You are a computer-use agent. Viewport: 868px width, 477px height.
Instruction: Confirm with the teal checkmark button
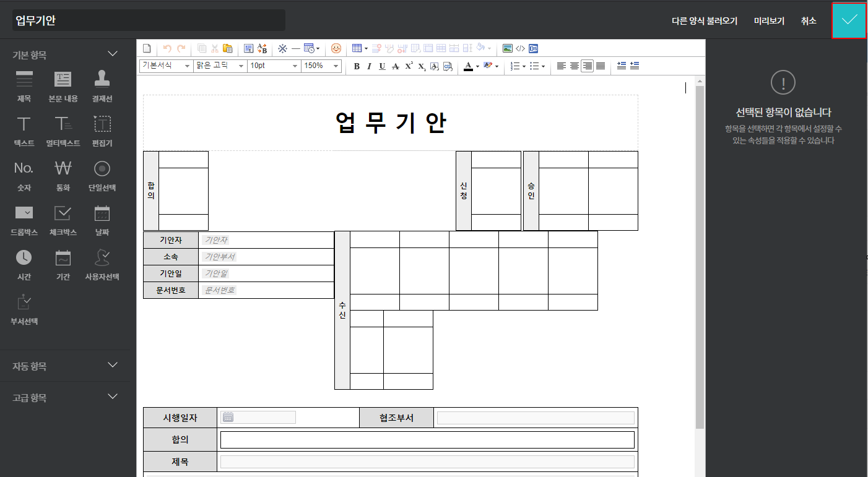(849, 20)
